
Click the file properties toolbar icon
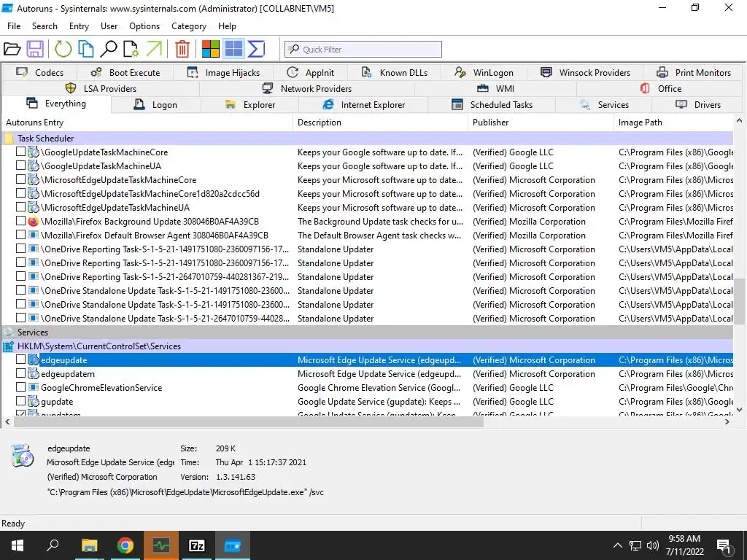[x=131, y=49]
